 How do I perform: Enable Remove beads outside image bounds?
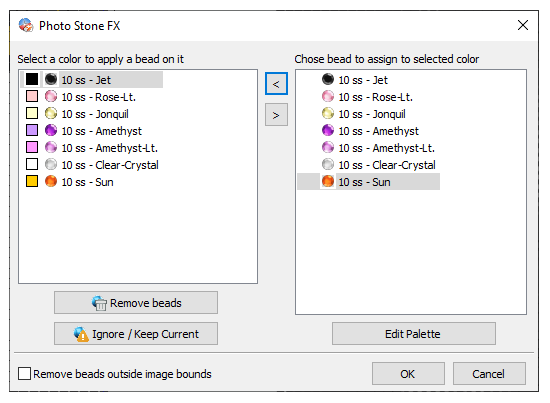click(24, 374)
